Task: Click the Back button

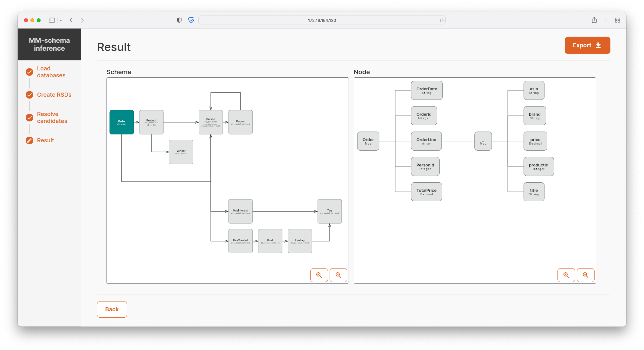Action: (111, 309)
